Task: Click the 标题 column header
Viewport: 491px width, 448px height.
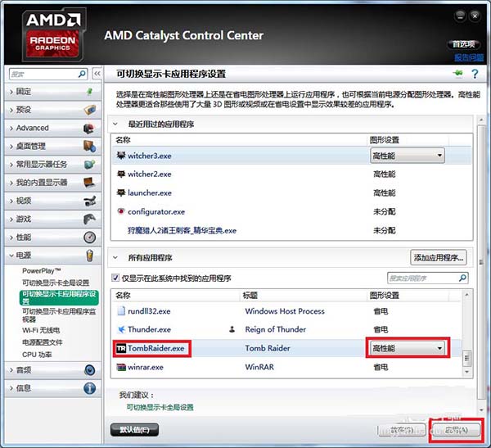Action: click(x=250, y=295)
